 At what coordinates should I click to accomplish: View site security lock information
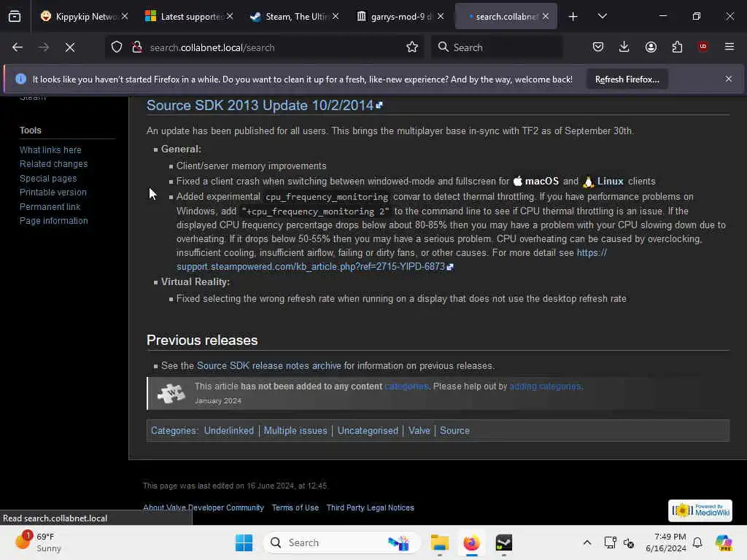(136, 47)
